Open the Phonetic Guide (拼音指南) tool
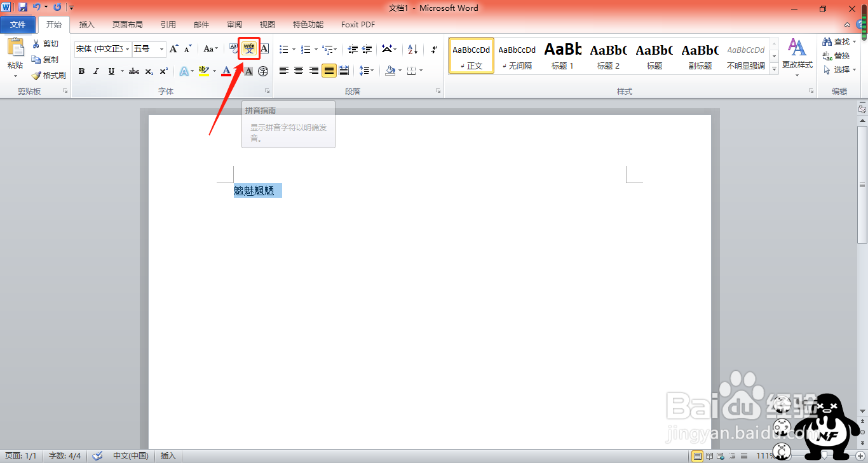 click(x=249, y=49)
